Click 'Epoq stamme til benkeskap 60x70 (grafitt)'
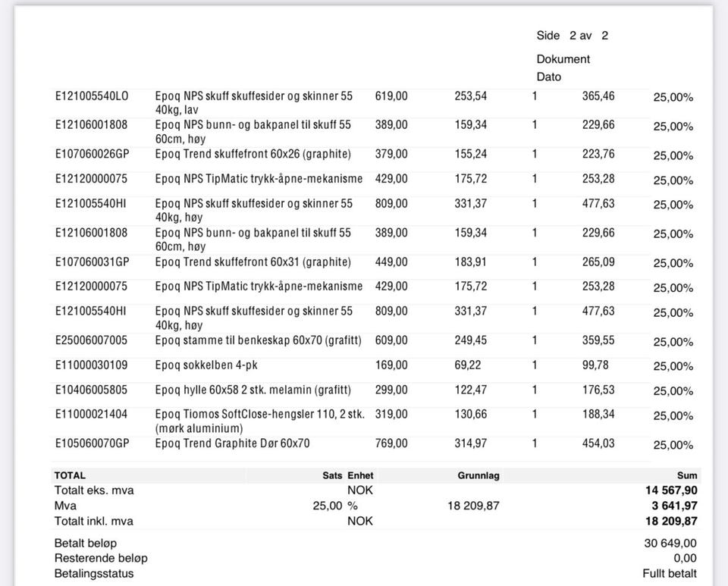This screenshot has height=586, width=728. [x=258, y=340]
